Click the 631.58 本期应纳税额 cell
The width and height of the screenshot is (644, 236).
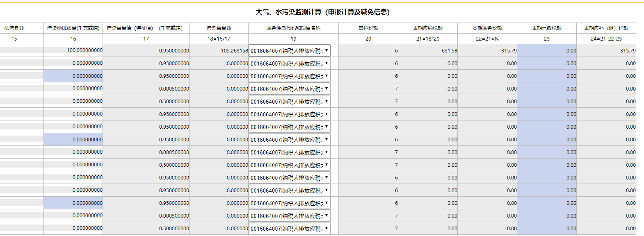pyautogui.click(x=428, y=51)
